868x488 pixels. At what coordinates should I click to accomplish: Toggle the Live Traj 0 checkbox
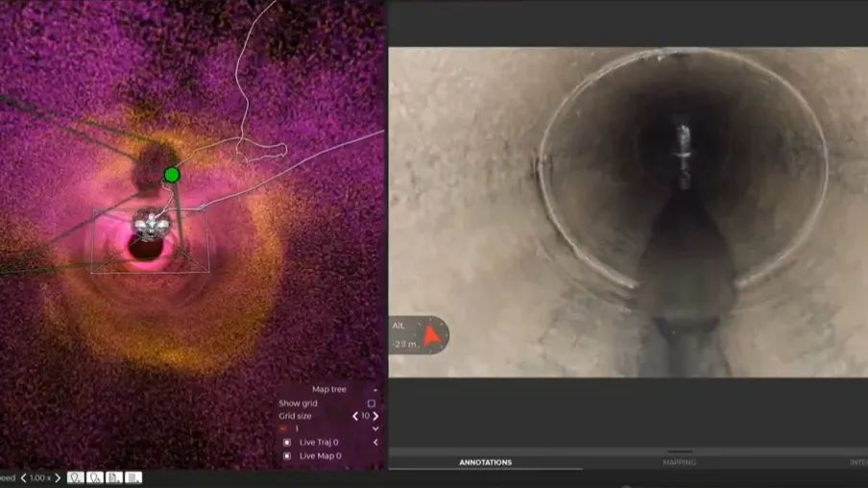286,443
